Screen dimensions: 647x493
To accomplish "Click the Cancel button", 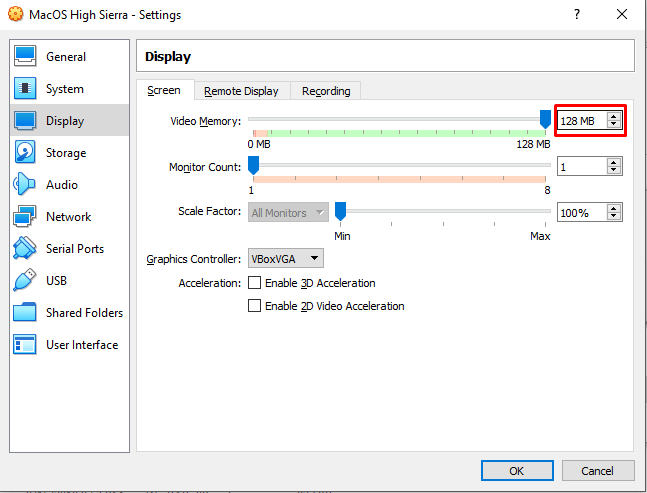I will (x=597, y=470).
